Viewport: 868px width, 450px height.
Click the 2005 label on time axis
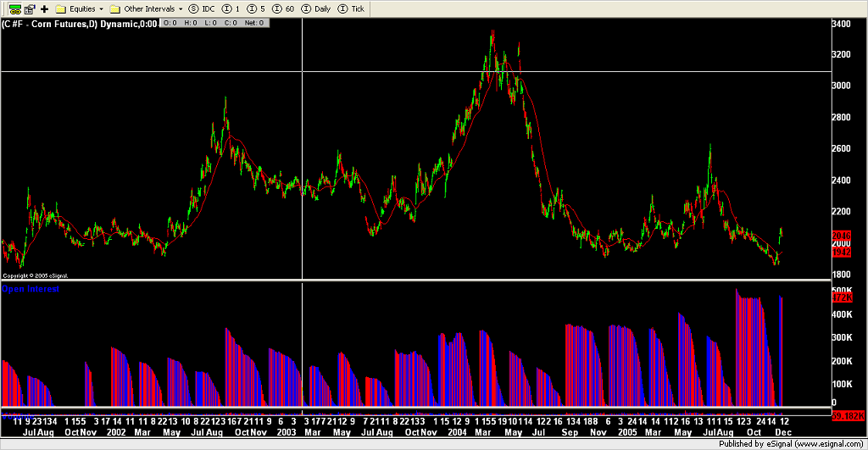coord(627,432)
